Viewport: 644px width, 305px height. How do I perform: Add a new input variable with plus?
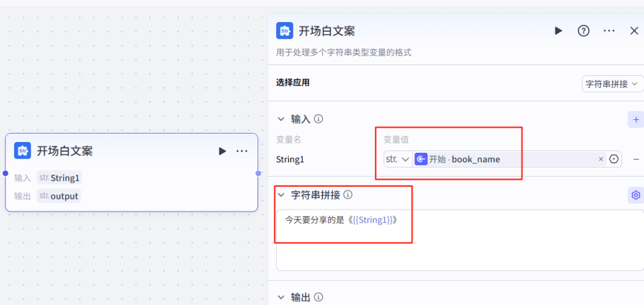coord(636,119)
